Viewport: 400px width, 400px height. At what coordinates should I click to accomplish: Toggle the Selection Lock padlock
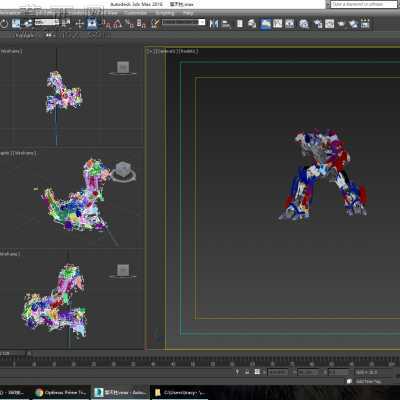pos(247,372)
